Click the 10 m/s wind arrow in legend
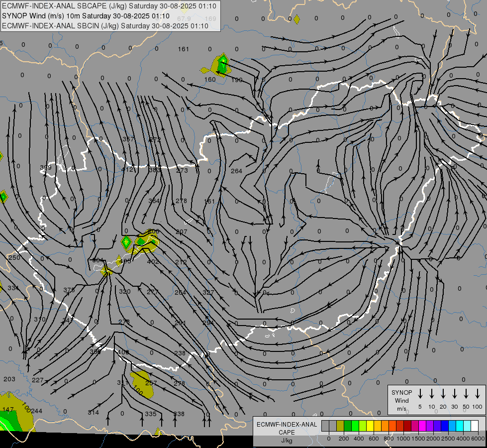The height and width of the screenshot is (448, 487). [431, 394]
